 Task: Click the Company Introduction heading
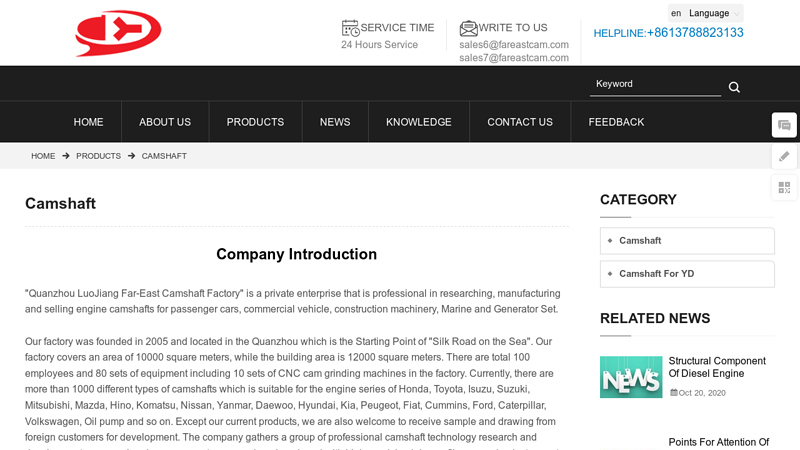296,254
